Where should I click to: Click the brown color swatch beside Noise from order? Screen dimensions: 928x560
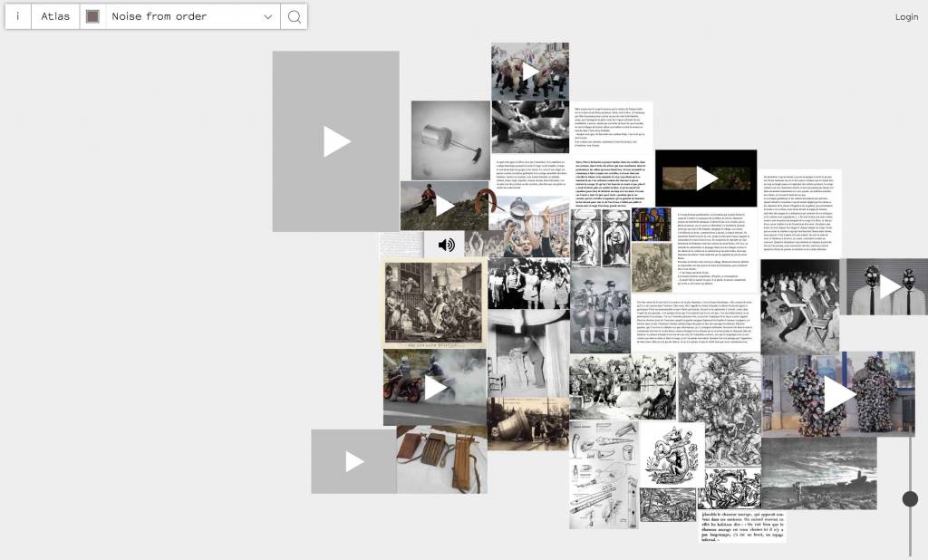(92, 16)
